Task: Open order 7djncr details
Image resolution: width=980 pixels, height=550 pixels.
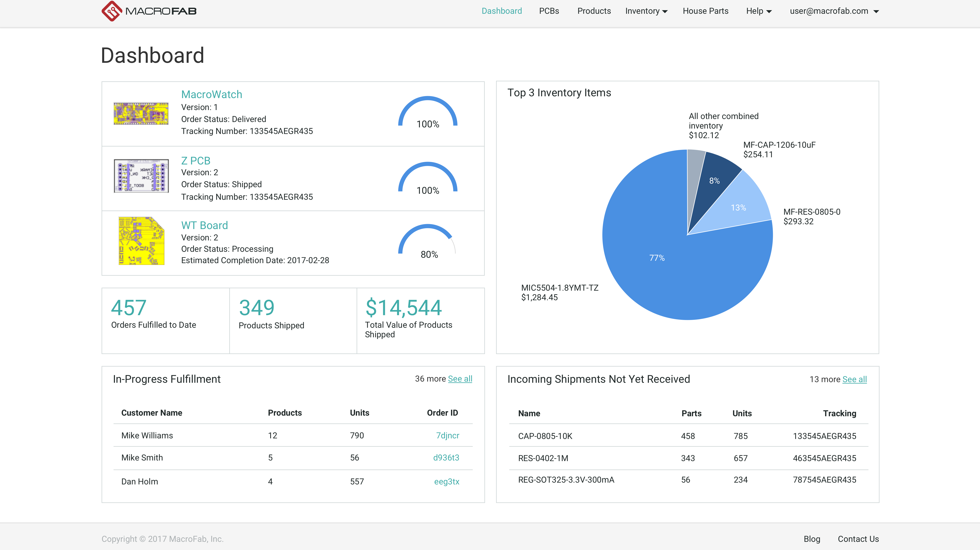Action: (448, 436)
